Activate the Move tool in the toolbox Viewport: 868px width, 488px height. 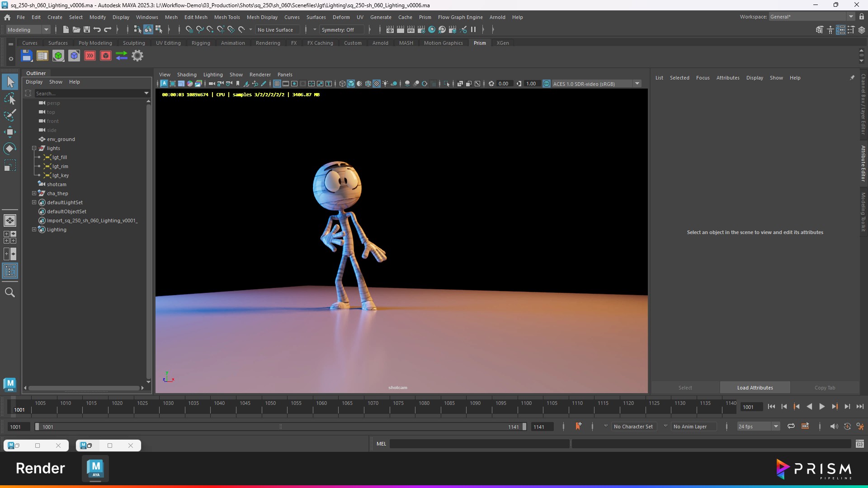(x=10, y=132)
